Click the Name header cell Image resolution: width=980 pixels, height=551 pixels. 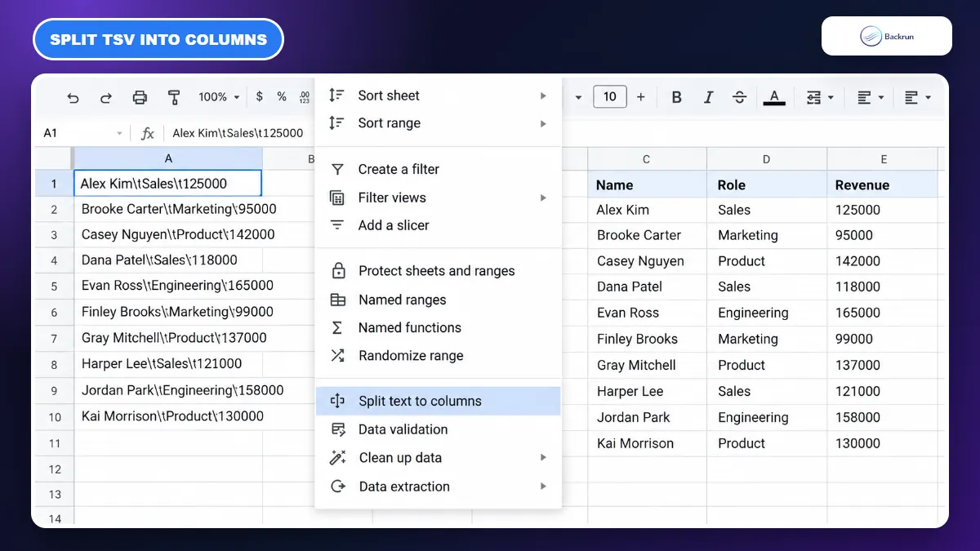tap(647, 185)
